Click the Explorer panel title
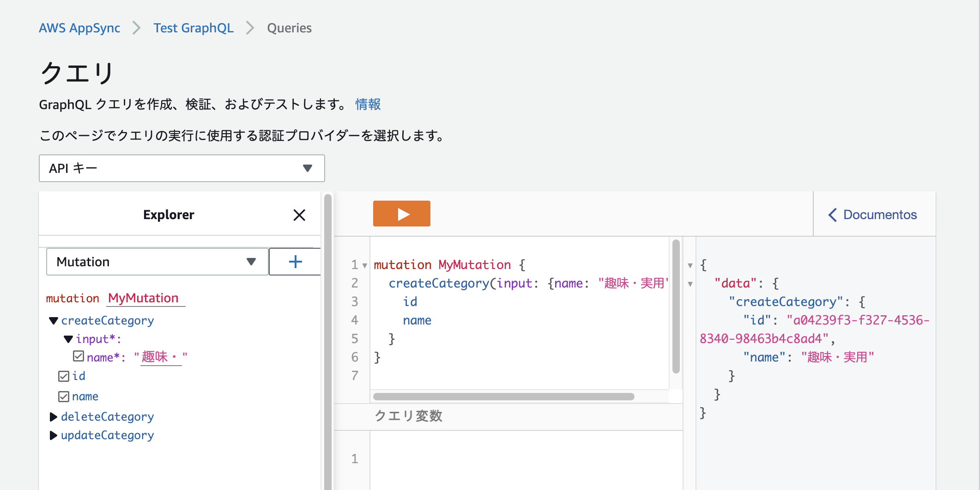 pos(169,215)
